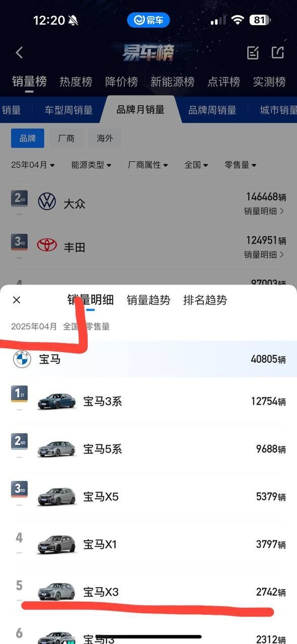The width and height of the screenshot is (297, 644).
Task: Open the 宝马3系 car thumbnail
Action: (57, 400)
